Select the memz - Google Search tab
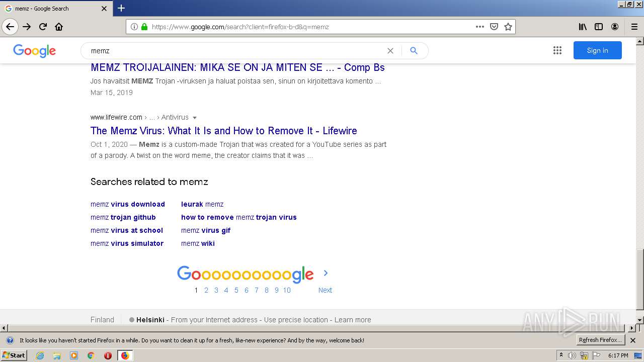 56,9
